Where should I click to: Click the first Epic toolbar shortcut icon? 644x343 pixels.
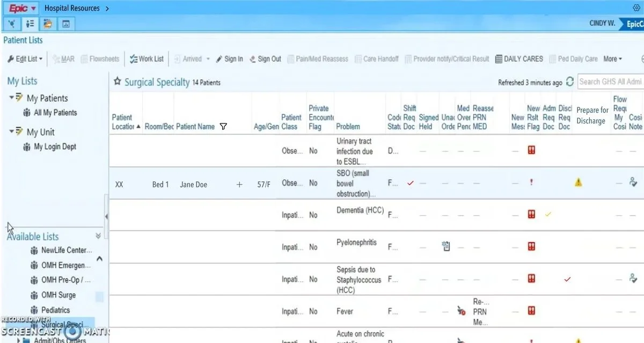pos(13,24)
